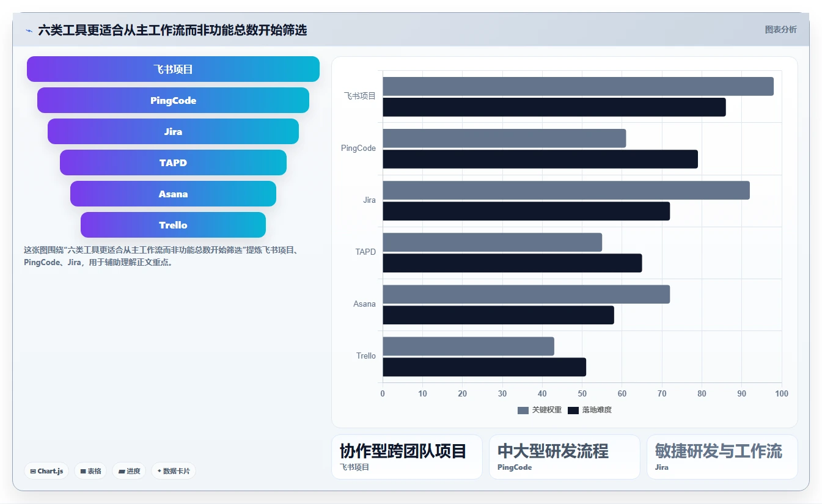The width and height of the screenshot is (822, 504).
Task: Click the Trello 落地难度 dark bar
Action: [x=485, y=367]
